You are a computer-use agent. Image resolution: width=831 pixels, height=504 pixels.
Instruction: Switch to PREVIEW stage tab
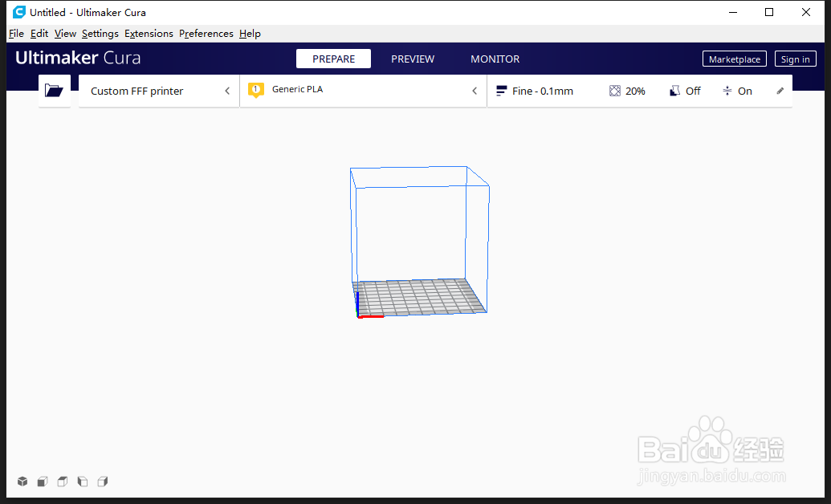click(x=413, y=59)
